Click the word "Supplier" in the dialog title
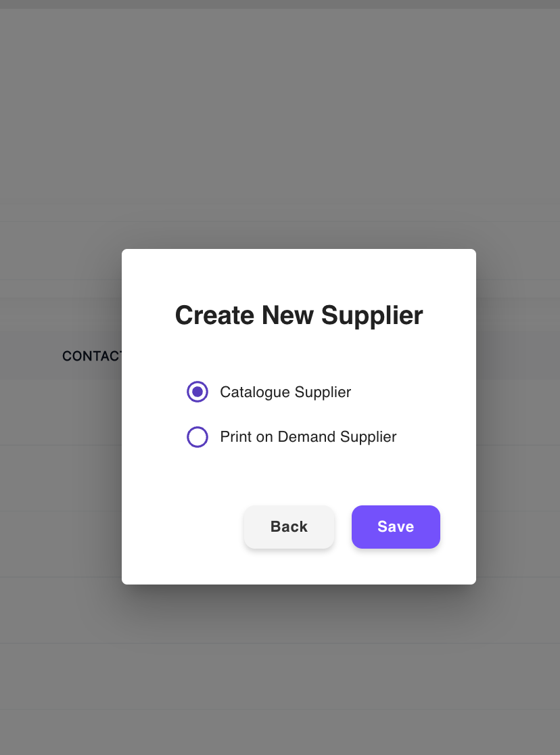This screenshot has height=755, width=560. [x=372, y=317]
